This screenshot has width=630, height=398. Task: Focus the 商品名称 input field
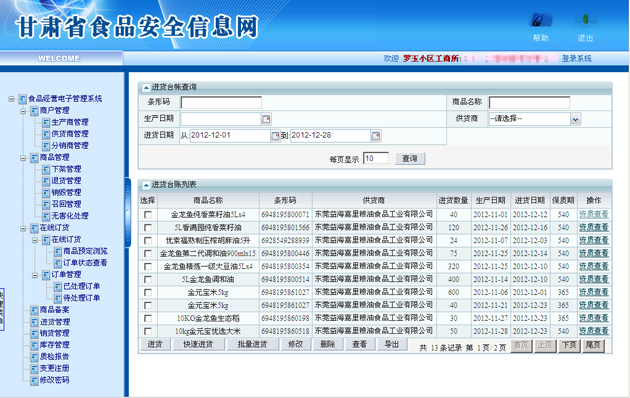[529, 102]
